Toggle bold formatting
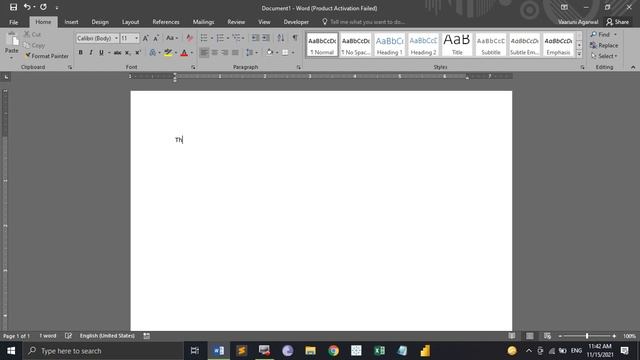Viewport: 640px width, 360px height. (80, 53)
